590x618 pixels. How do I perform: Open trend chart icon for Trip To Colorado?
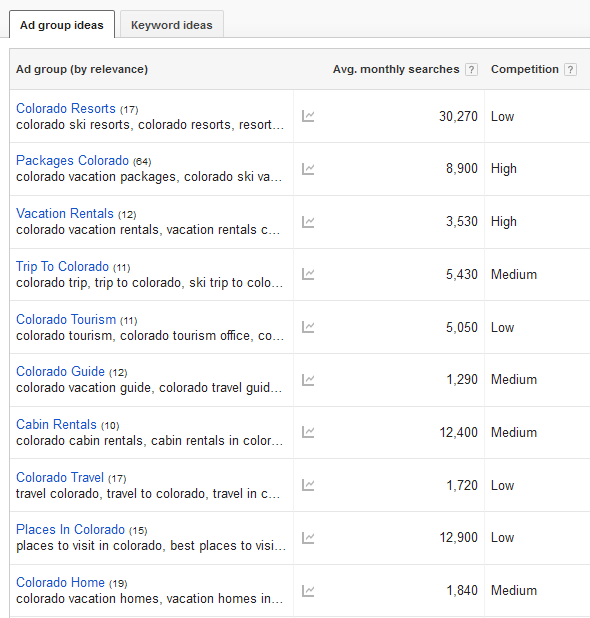pos(308,274)
